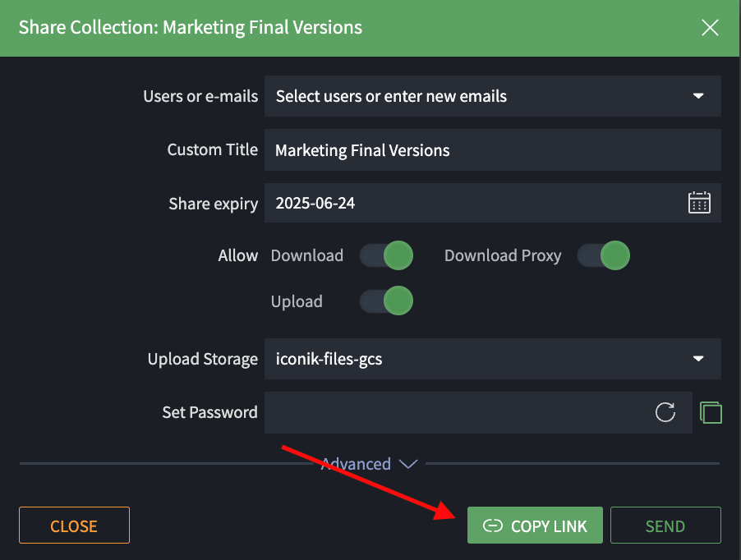
Task: Turn off Download Proxy switch
Action: click(603, 255)
